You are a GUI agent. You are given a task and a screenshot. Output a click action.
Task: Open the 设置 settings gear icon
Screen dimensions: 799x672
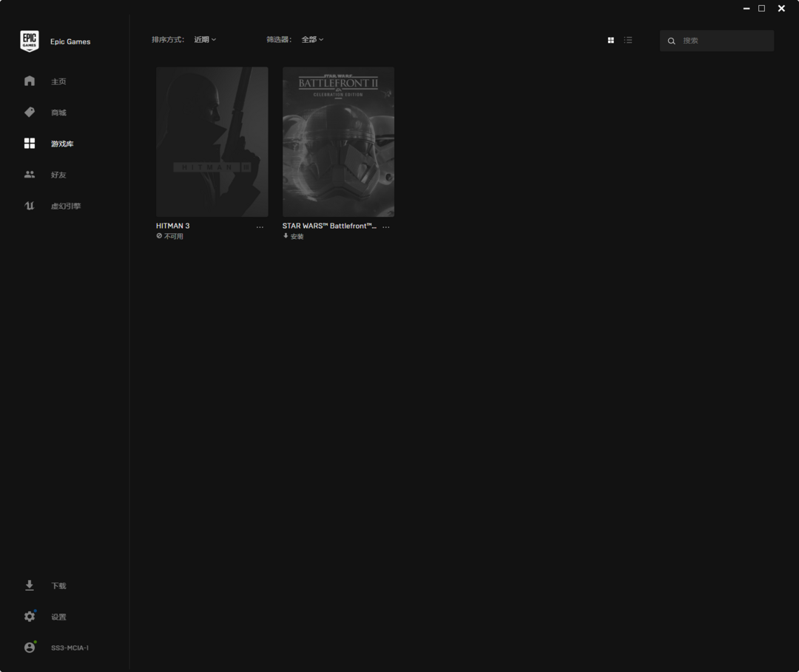pos(30,616)
